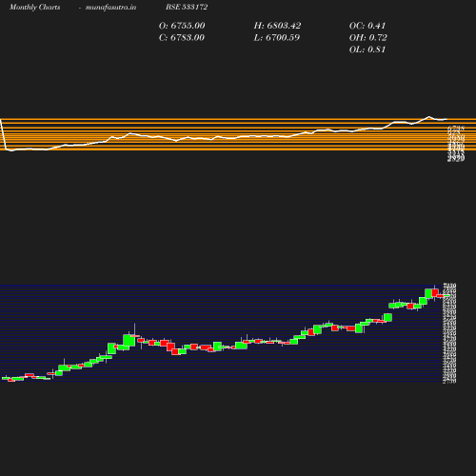Click the 'OL: 0.81' value
Screen dimensions: 476x476
(x=367, y=50)
